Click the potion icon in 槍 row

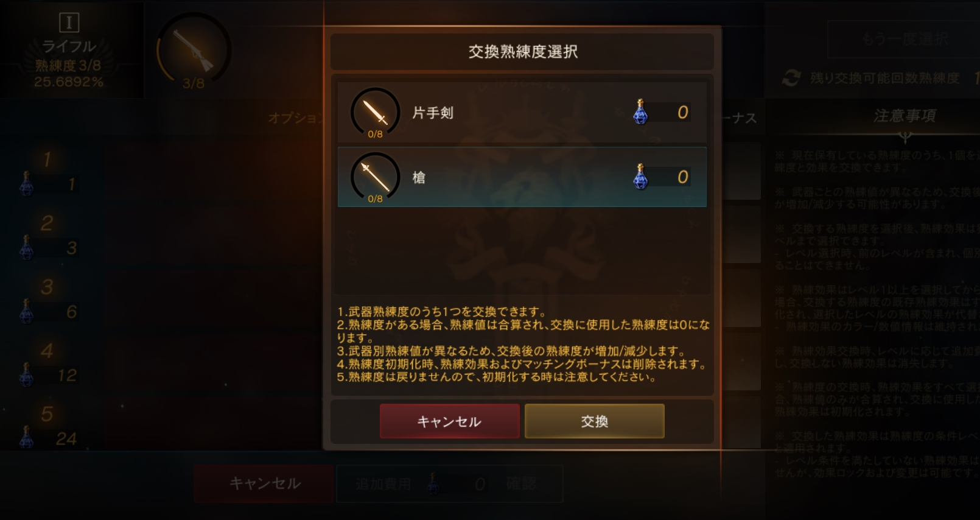point(640,177)
